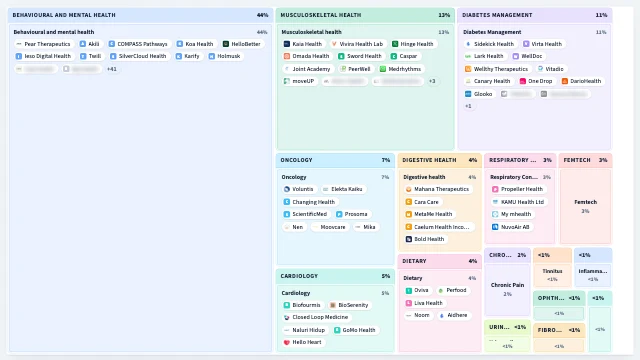Image resolution: width=640 pixels, height=360 pixels.
Task: Expand the +3 more musculoskeletal companies
Action: pos(432,81)
